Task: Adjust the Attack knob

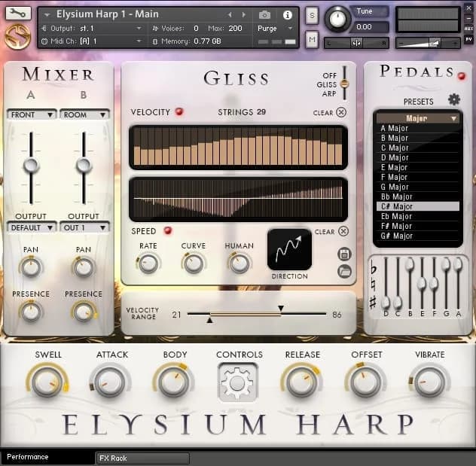Action: click(x=110, y=382)
